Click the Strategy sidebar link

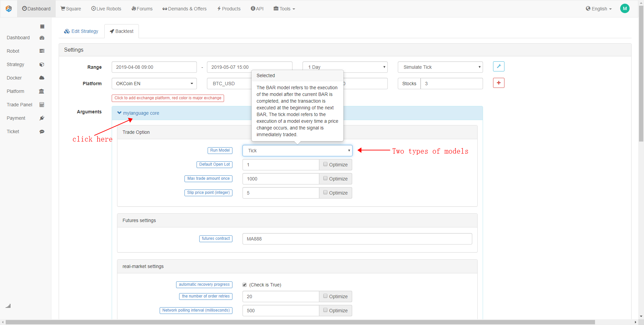pyautogui.click(x=15, y=64)
